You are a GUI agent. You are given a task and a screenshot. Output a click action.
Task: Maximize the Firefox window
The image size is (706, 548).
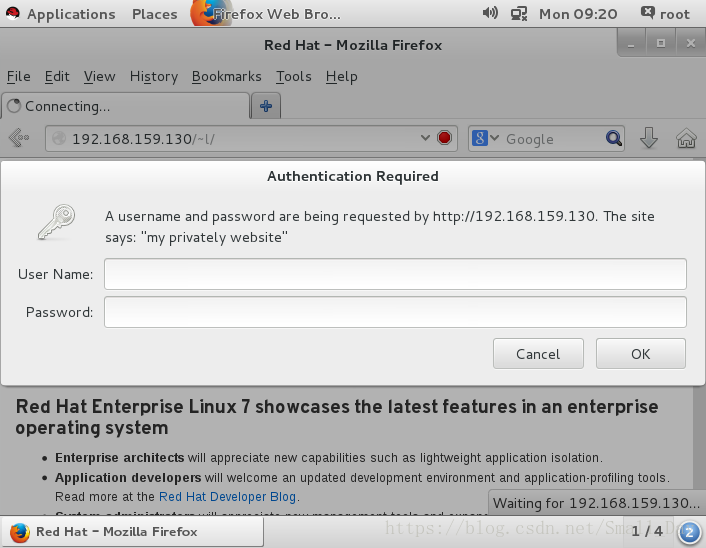point(661,43)
